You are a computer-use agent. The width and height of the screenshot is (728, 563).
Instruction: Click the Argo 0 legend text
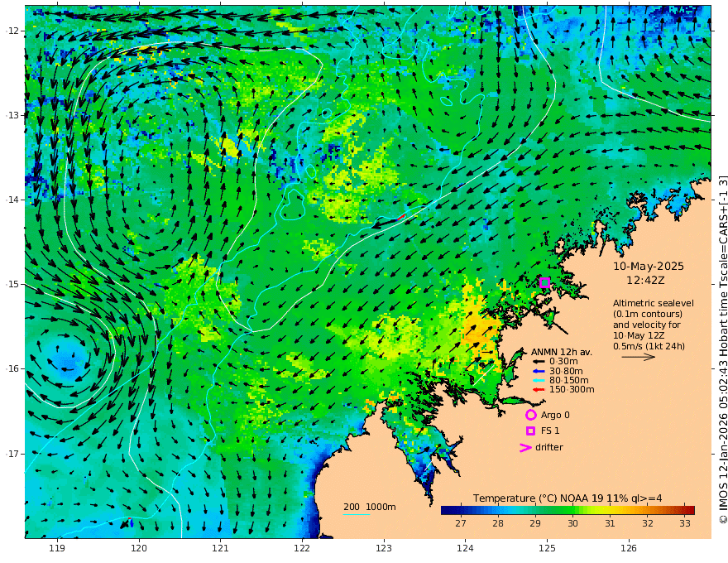click(x=555, y=415)
